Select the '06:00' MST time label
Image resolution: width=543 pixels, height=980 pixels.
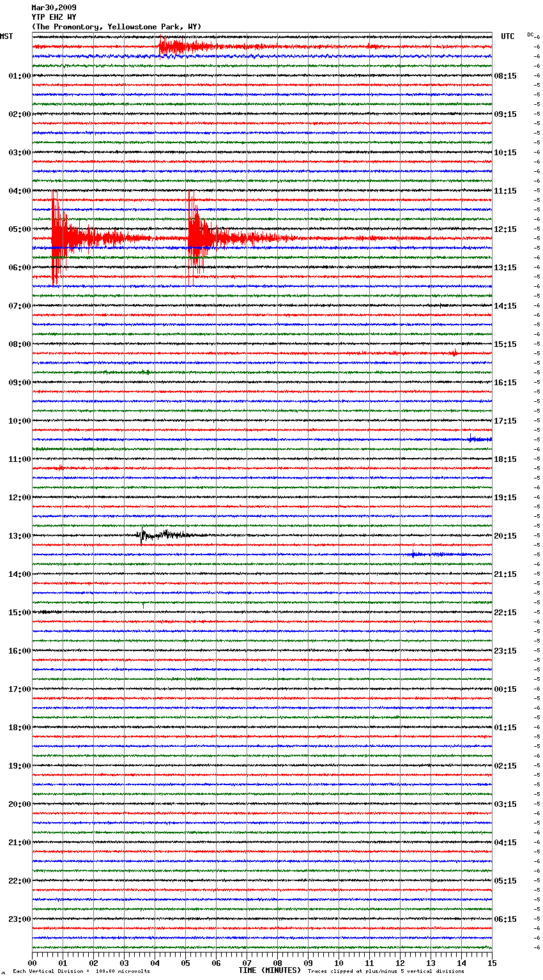[x=20, y=268]
